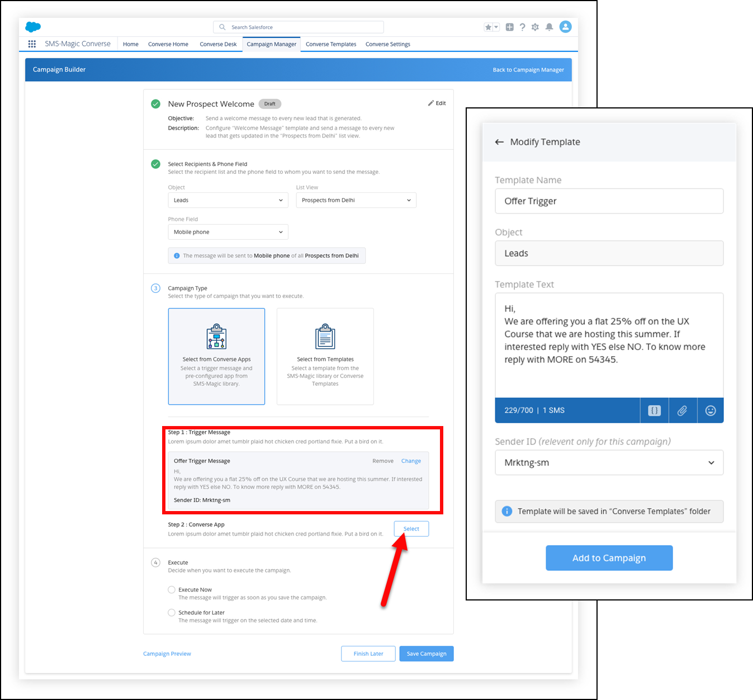Viewport: 753px width, 700px height.
Task: Select the Execute Now radio button
Action: click(172, 589)
